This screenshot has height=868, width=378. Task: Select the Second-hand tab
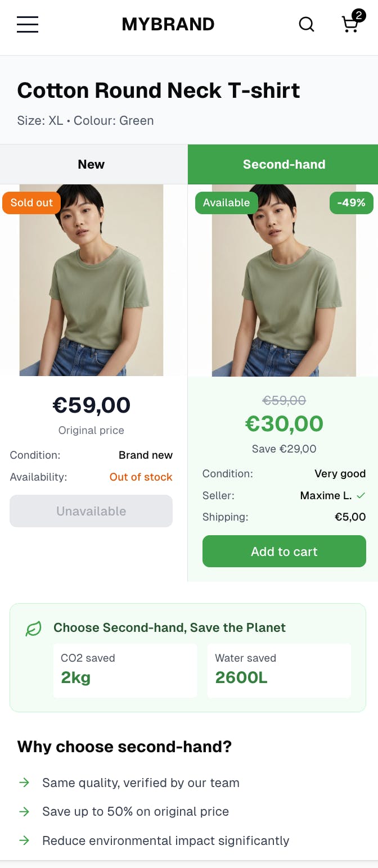[283, 164]
